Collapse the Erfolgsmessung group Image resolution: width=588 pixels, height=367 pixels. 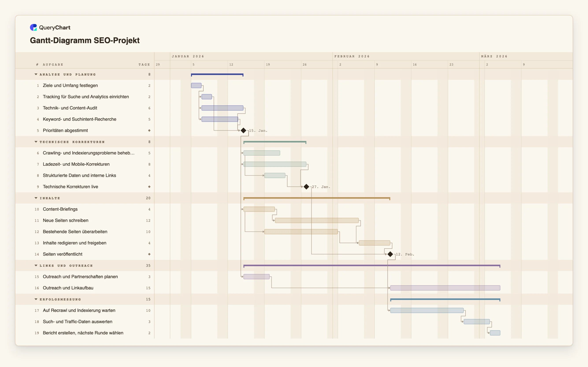click(36, 299)
